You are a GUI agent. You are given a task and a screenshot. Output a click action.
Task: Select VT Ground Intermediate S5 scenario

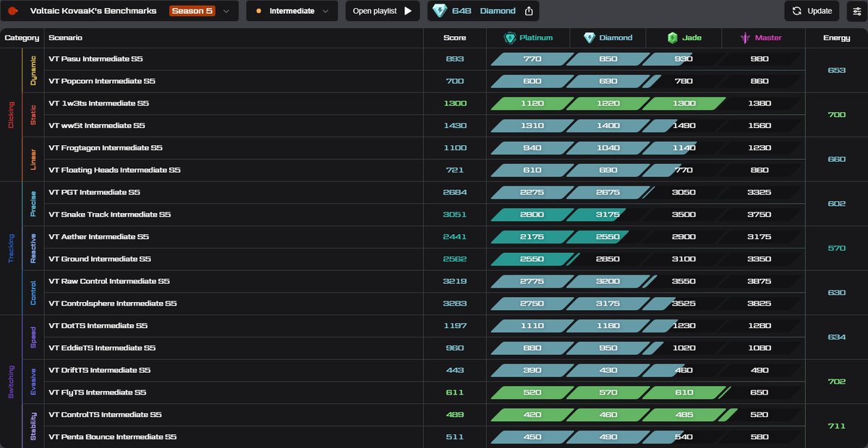coord(100,259)
